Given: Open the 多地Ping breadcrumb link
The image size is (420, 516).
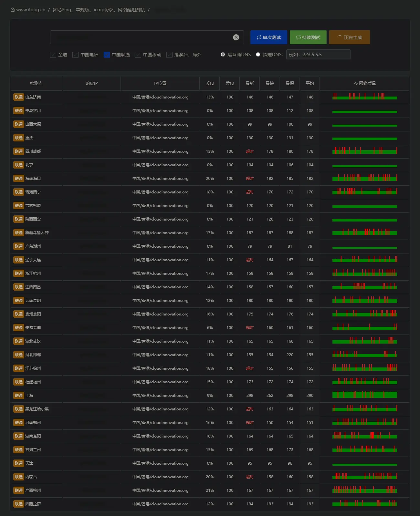Looking at the screenshot, I should 99,10.
